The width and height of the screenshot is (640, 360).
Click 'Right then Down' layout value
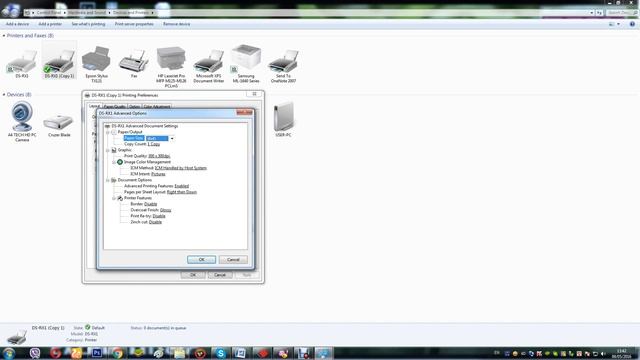[x=182, y=192]
